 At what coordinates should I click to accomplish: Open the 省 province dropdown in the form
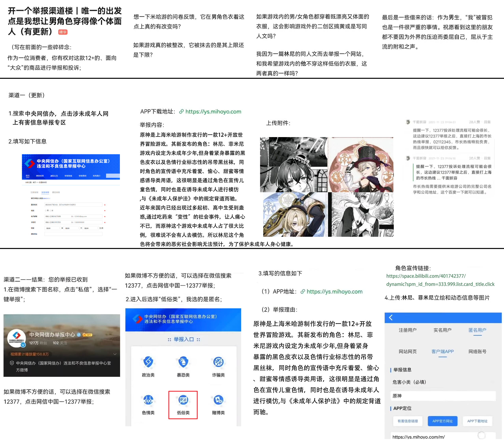(52, 228)
